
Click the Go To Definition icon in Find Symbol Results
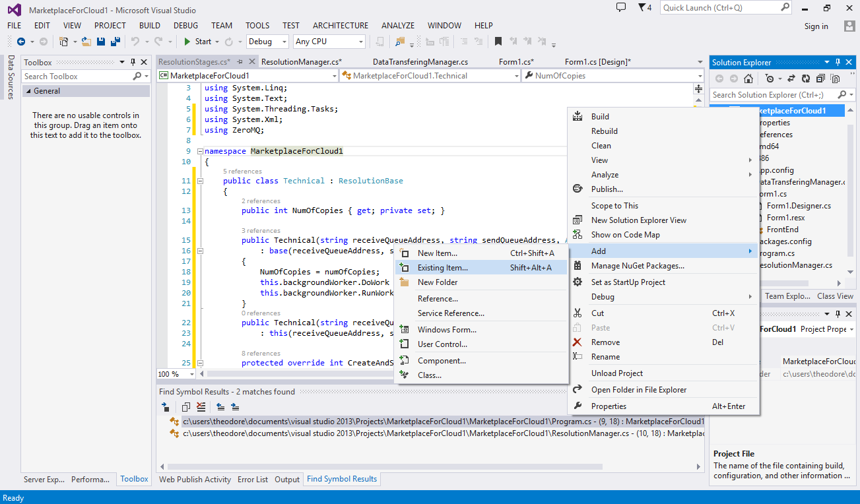coord(164,407)
